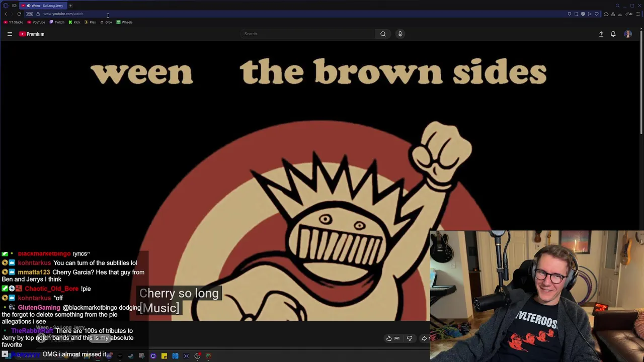Like the video with thumbs up

tap(393, 338)
